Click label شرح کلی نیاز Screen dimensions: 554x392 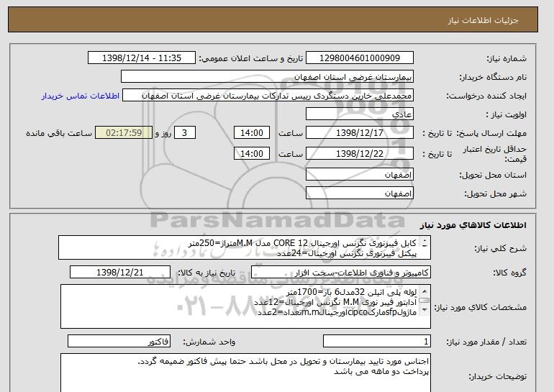click(x=500, y=248)
